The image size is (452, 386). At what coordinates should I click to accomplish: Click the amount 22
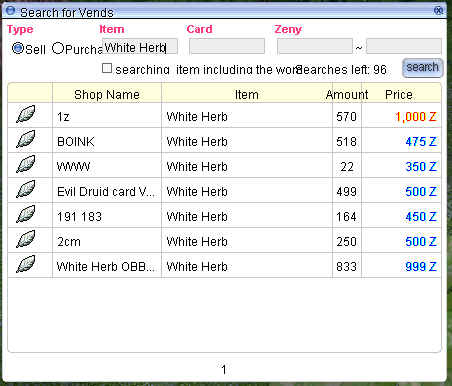[347, 167]
